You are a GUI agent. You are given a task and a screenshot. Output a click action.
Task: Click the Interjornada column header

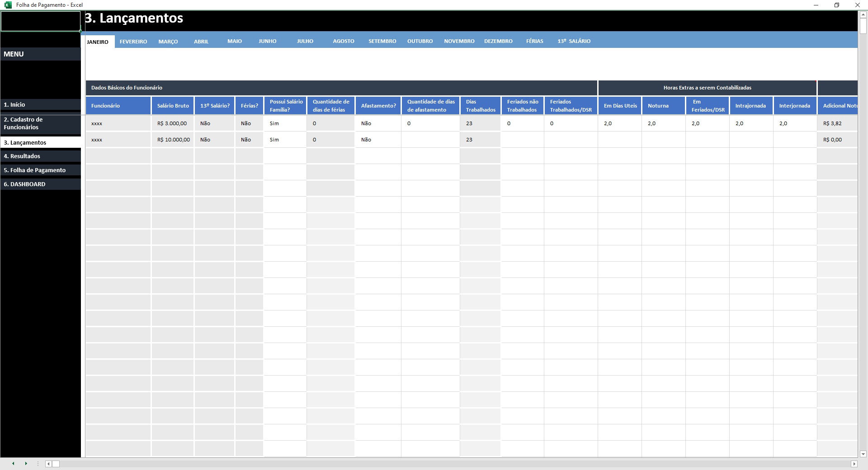795,106
